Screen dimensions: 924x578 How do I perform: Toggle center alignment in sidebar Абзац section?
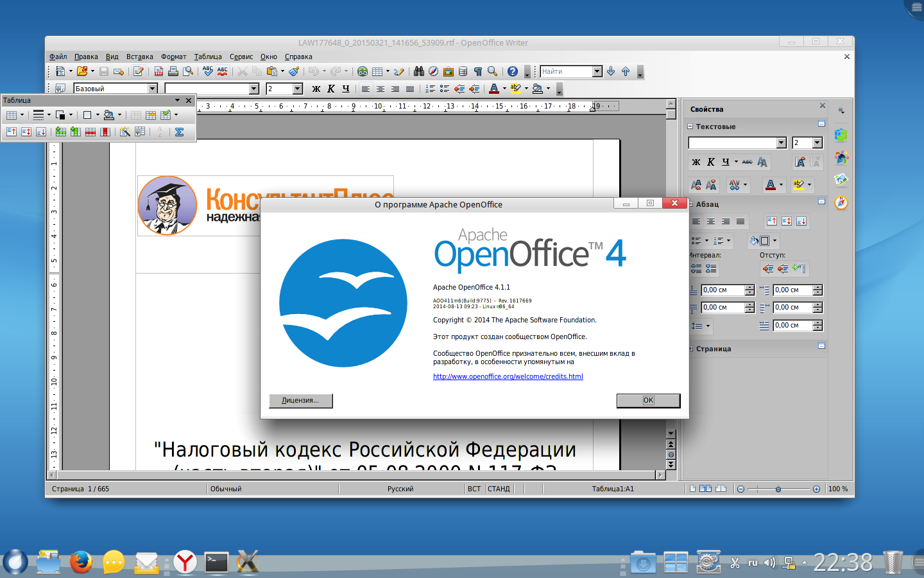711,222
